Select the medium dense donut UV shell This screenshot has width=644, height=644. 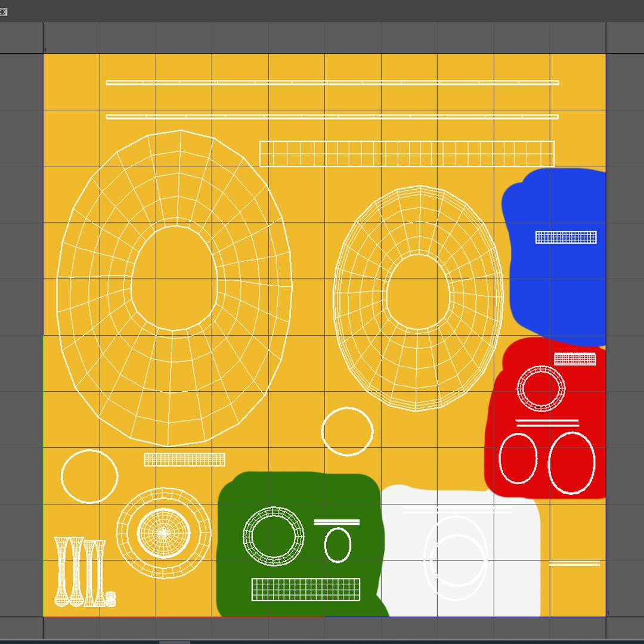tap(418, 298)
